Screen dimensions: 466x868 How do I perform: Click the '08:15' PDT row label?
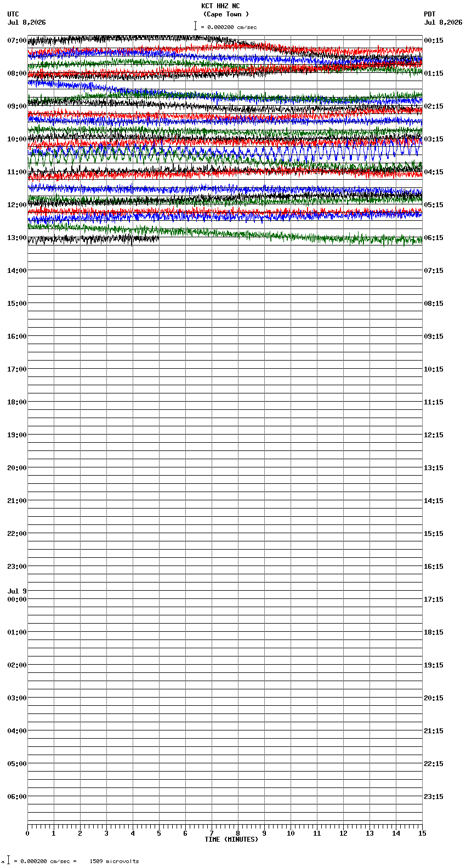pos(434,304)
